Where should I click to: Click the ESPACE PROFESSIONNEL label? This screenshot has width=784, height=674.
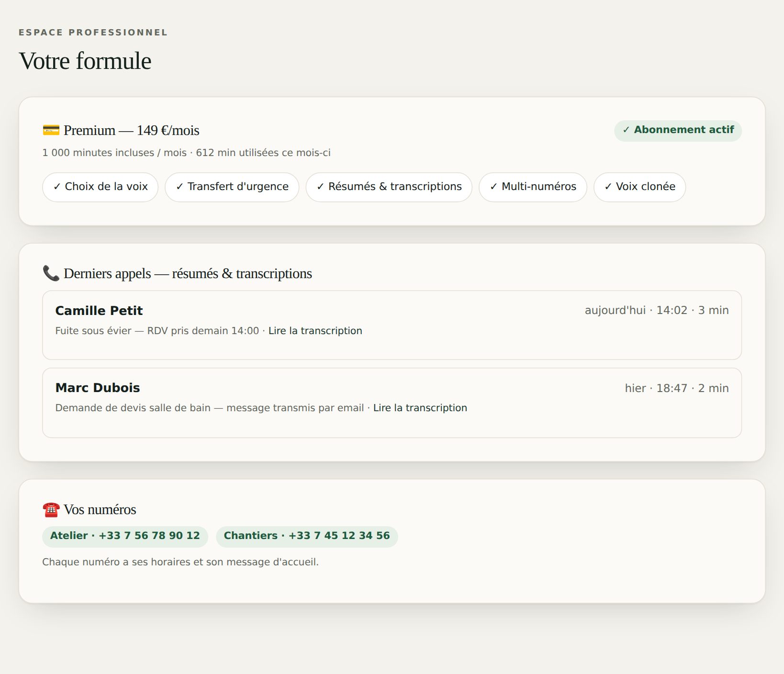[93, 33]
